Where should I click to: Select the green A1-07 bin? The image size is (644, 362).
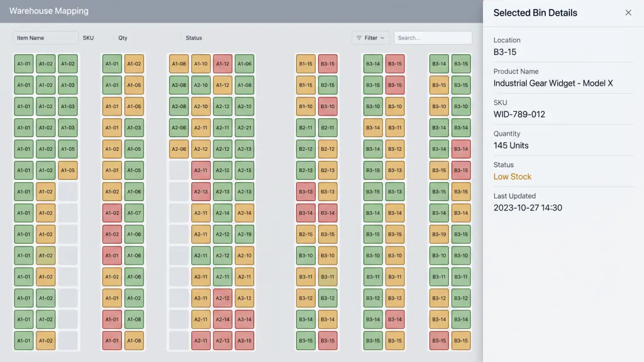(134, 213)
